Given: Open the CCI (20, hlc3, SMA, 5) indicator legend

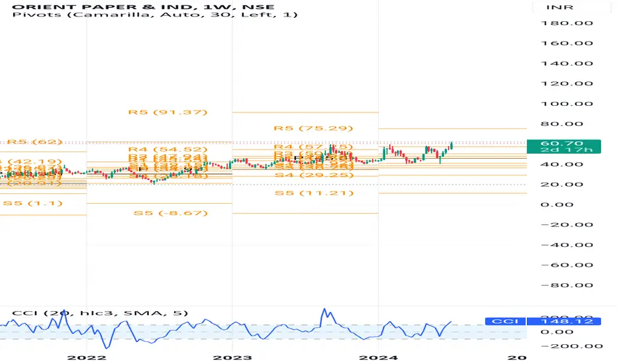Looking at the screenshot, I should pos(100,313).
